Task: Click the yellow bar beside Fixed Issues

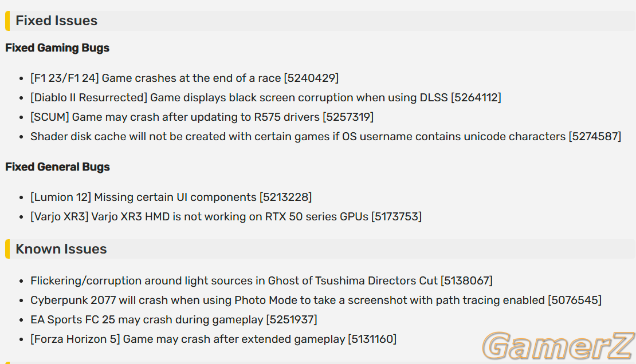Action: click(7, 21)
